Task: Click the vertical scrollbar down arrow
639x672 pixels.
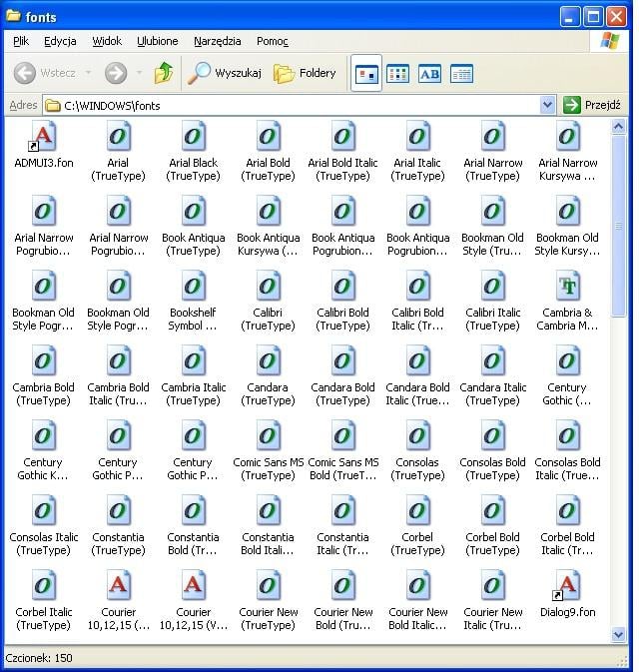Action: (x=618, y=636)
